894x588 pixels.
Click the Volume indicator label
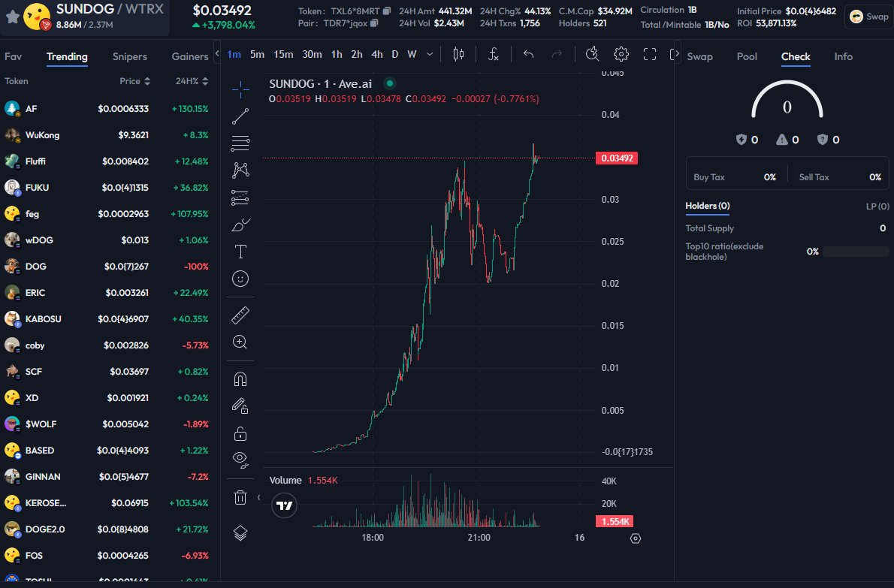tap(285, 481)
